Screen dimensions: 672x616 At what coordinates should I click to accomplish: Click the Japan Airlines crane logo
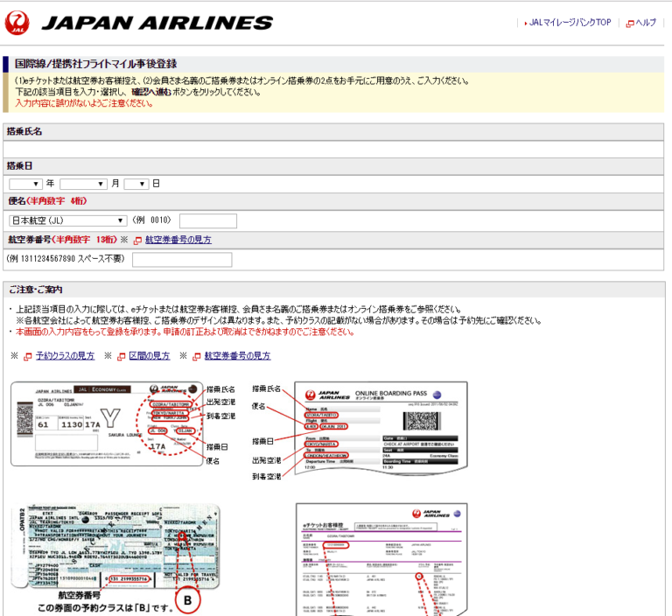[19, 23]
